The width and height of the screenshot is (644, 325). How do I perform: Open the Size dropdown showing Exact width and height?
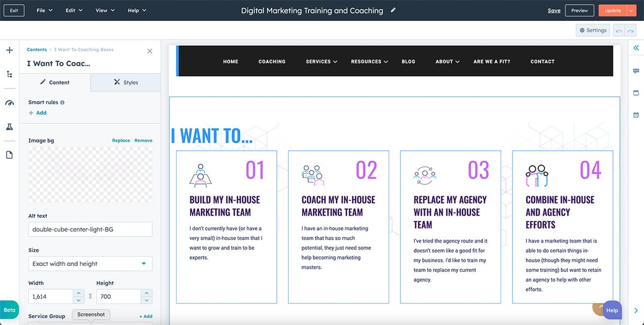[90, 263]
